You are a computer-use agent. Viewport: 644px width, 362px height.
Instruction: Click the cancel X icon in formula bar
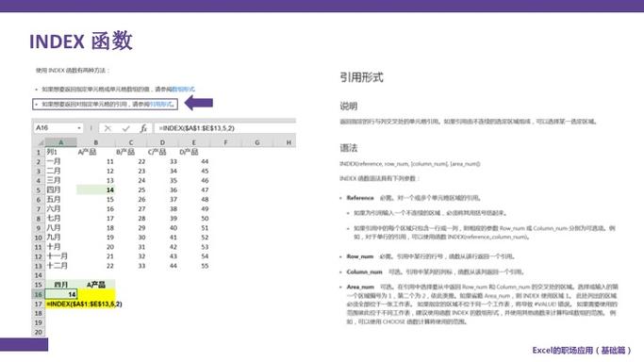click(107, 128)
